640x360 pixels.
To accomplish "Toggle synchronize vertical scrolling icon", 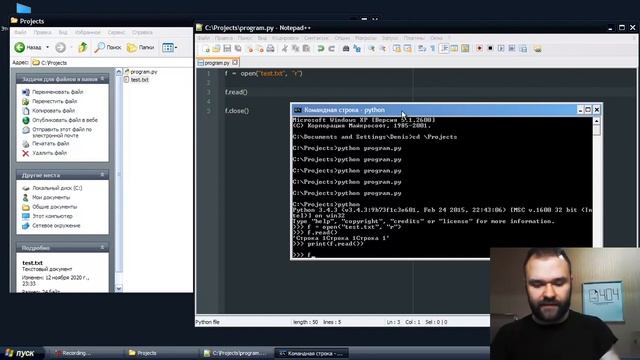I will [x=398, y=49].
